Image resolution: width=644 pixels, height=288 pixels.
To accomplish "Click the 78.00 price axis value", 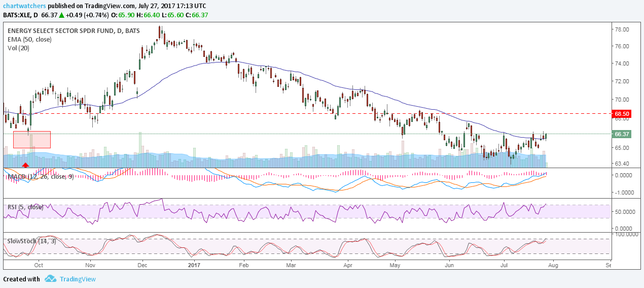I will pyautogui.click(x=622, y=29).
